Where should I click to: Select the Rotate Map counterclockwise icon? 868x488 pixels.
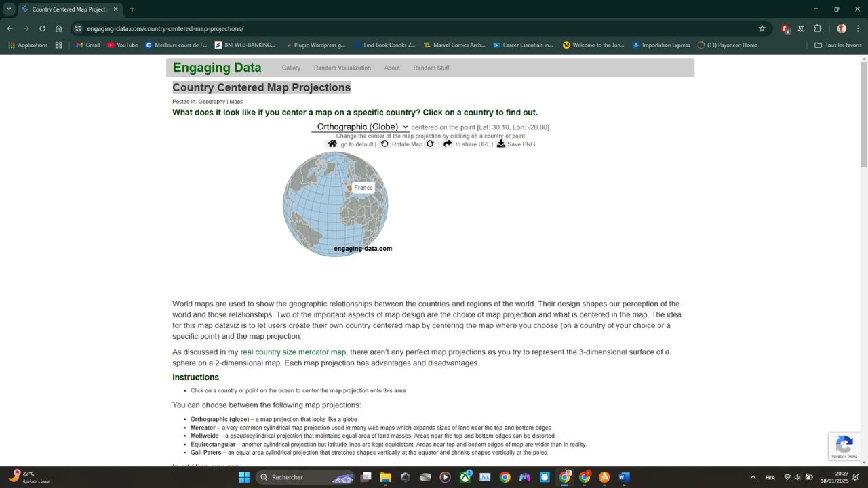(x=384, y=144)
